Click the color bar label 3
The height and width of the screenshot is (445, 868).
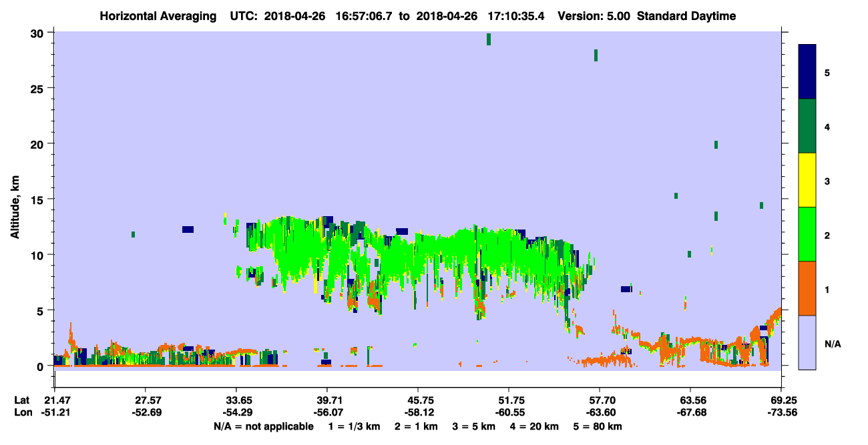(827, 180)
